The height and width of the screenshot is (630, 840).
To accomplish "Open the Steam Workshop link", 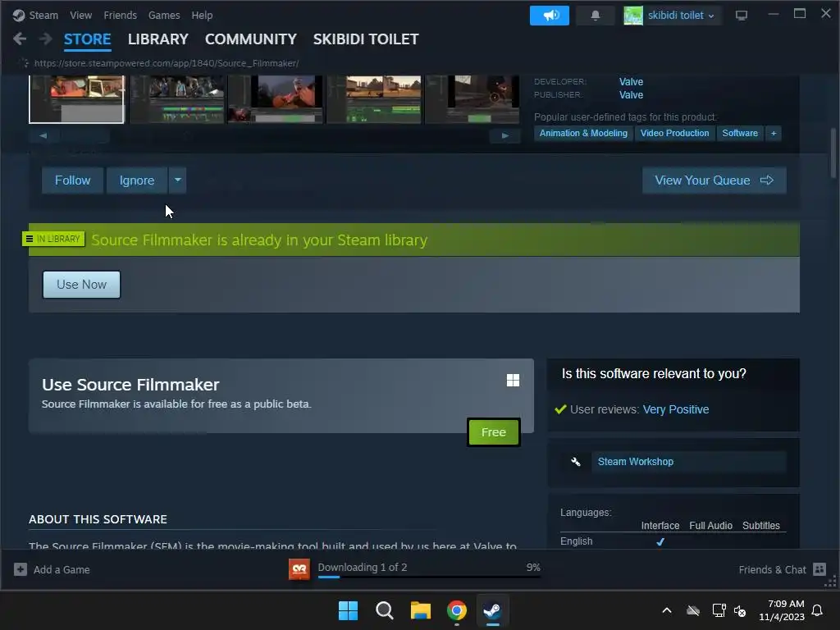I will point(636,461).
